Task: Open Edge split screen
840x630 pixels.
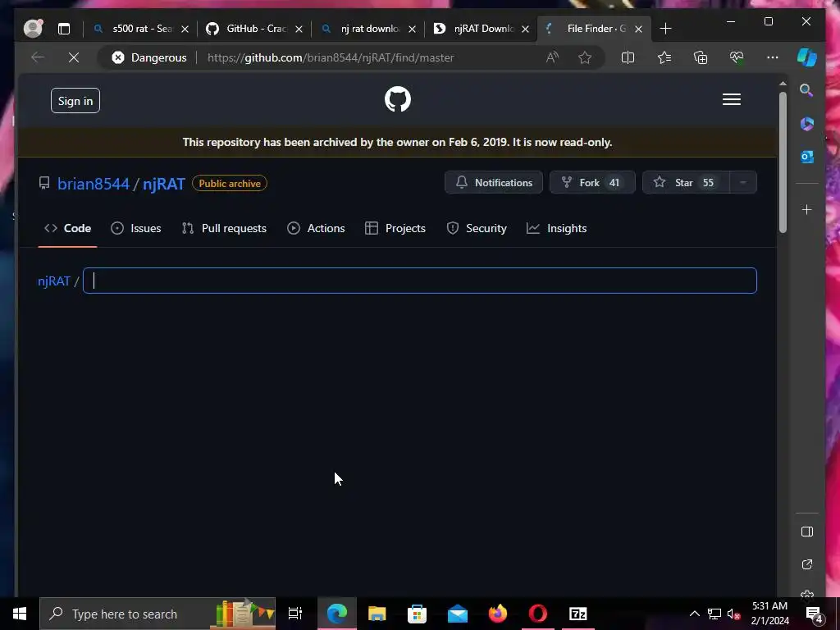Action: pyautogui.click(x=628, y=57)
